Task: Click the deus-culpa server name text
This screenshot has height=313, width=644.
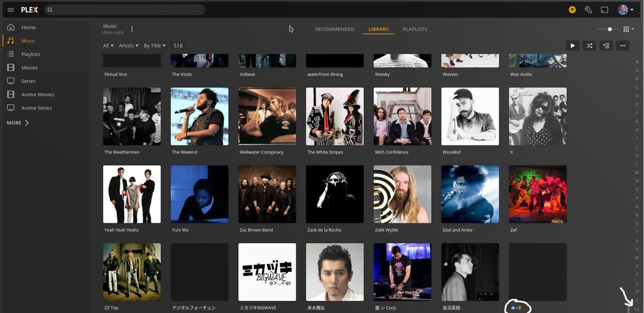Action: 113,32
